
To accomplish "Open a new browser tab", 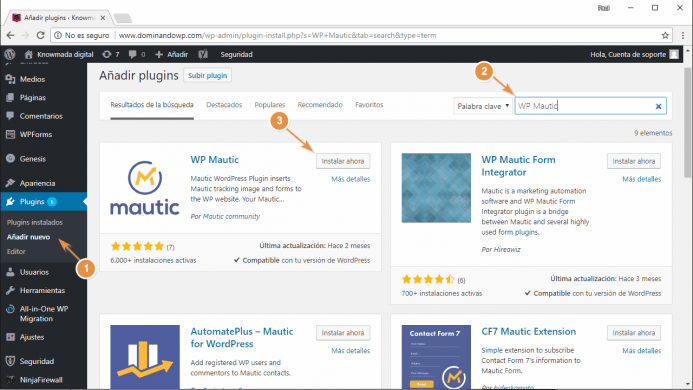I will (x=122, y=18).
